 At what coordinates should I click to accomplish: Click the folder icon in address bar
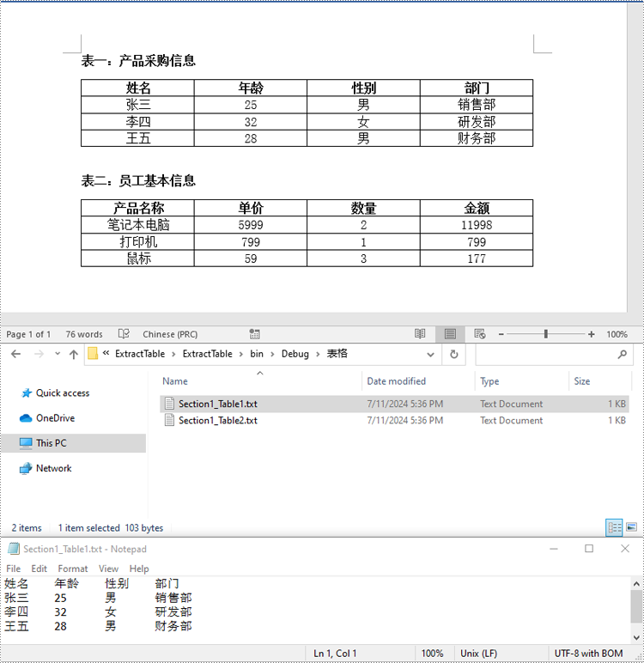[93, 354]
